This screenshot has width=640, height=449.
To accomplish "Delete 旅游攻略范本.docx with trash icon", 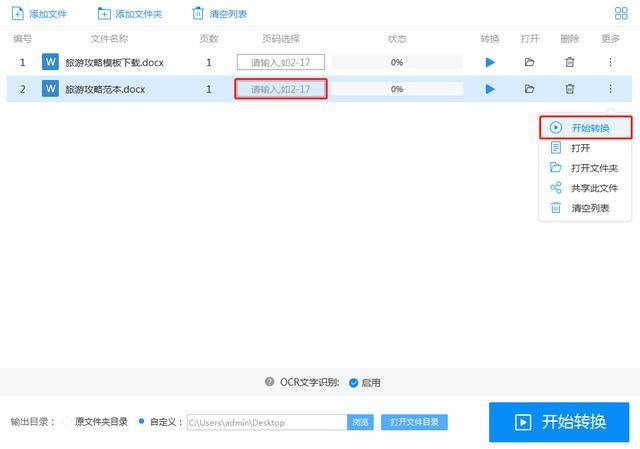I will (569, 89).
